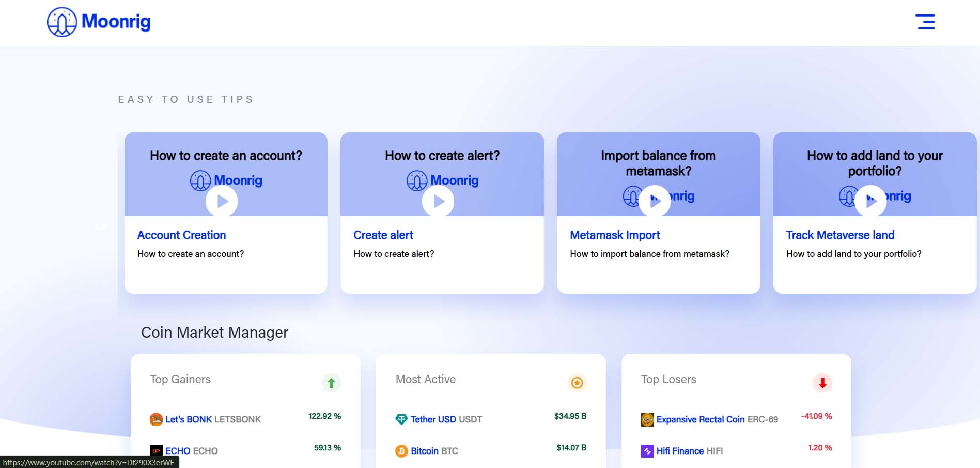Play the 'How to add land to your portfolio?' video
Viewport: 980px width, 468px height.
871,201
